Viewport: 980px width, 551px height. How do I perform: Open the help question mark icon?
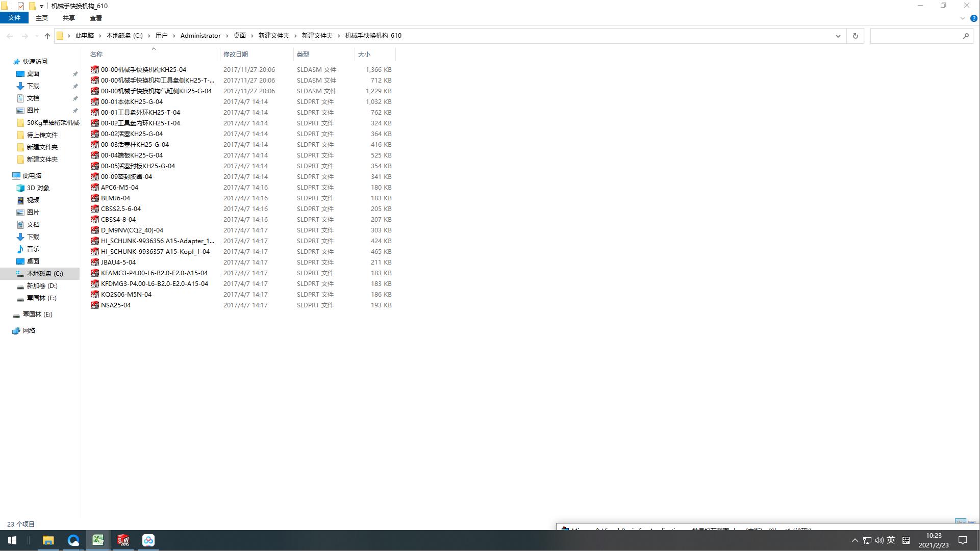(x=973, y=18)
